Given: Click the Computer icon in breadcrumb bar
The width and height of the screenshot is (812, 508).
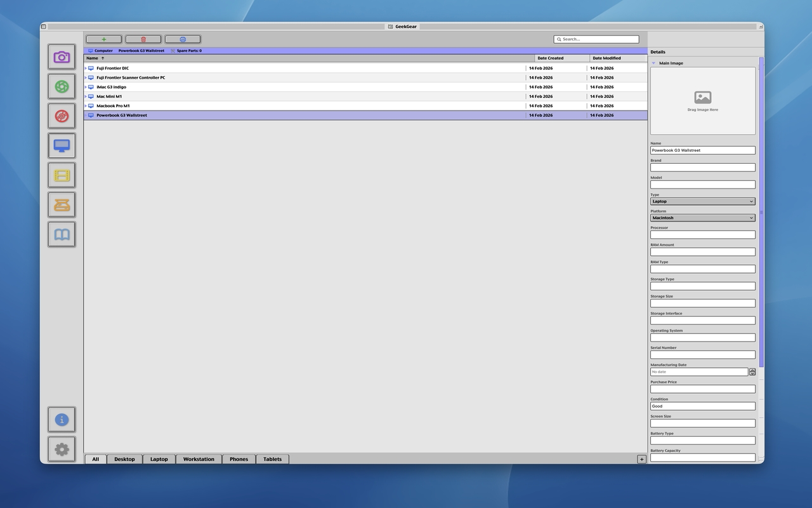Looking at the screenshot, I should [x=91, y=51].
